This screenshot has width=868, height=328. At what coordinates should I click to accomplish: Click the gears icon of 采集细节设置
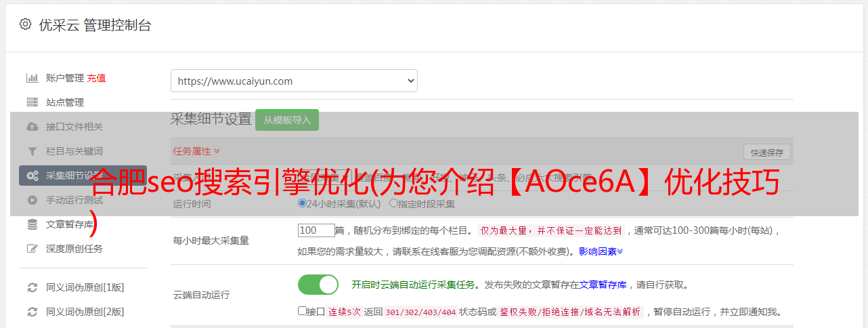coord(32,176)
